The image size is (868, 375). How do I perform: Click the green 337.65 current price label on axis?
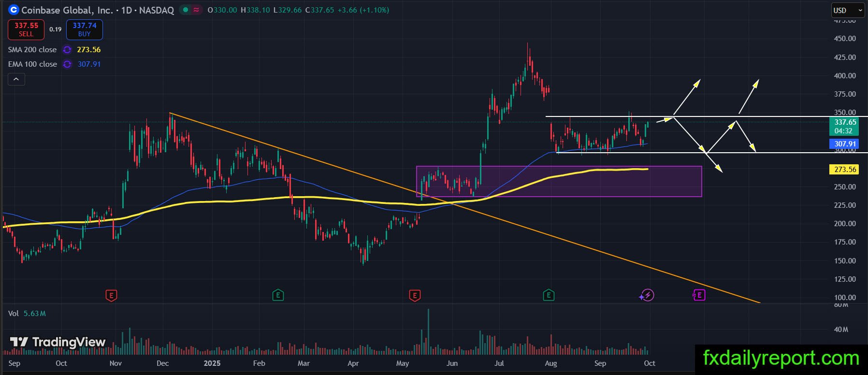tap(845, 127)
